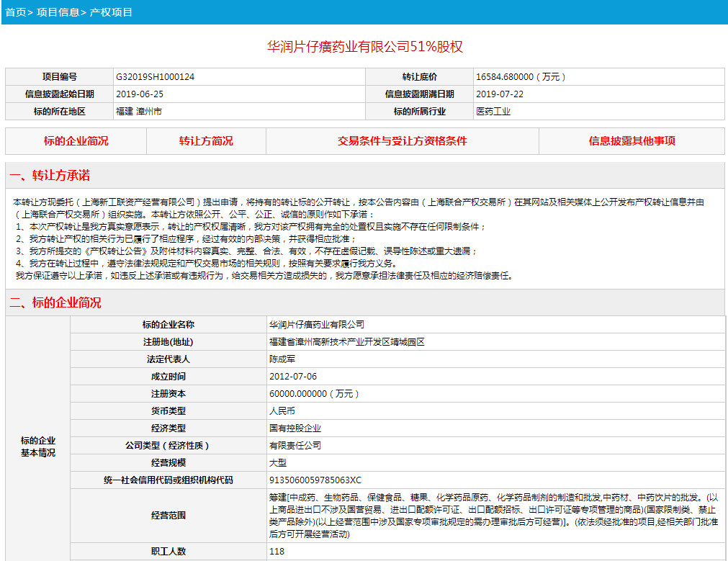Click the 经营规模 label

pyautogui.click(x=168, y=462)
